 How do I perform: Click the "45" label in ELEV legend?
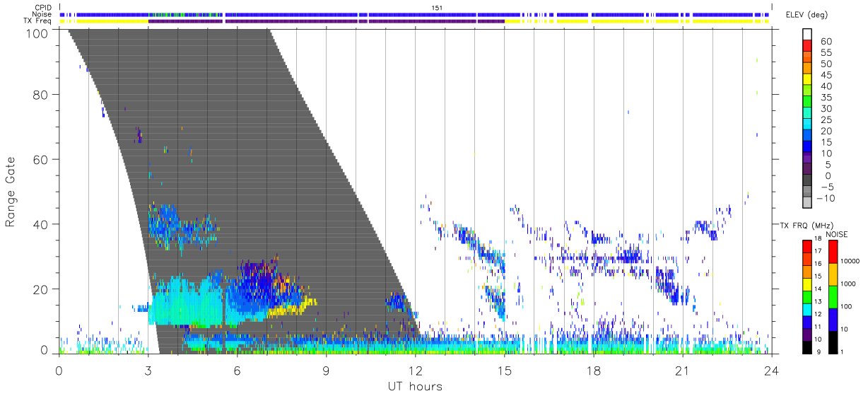826,75
